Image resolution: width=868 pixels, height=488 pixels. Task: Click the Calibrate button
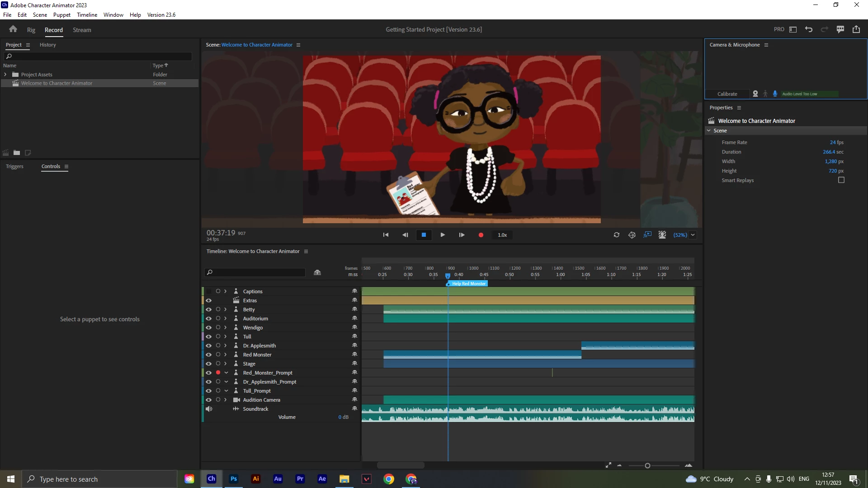pyautogui.click(x=727, y=94)
